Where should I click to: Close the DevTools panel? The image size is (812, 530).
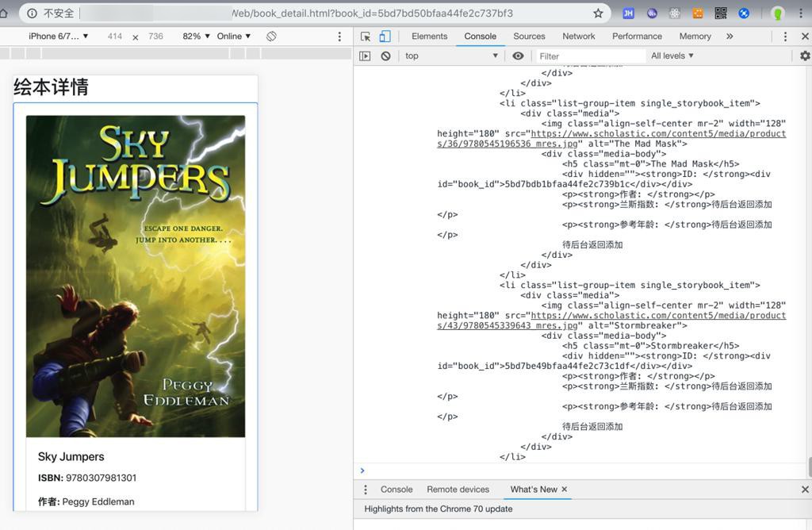click(805, 36)
